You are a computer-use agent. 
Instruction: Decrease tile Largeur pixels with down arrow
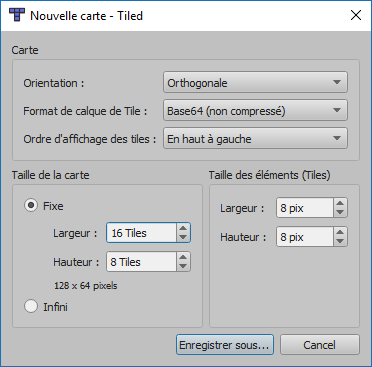coord(340,212)
